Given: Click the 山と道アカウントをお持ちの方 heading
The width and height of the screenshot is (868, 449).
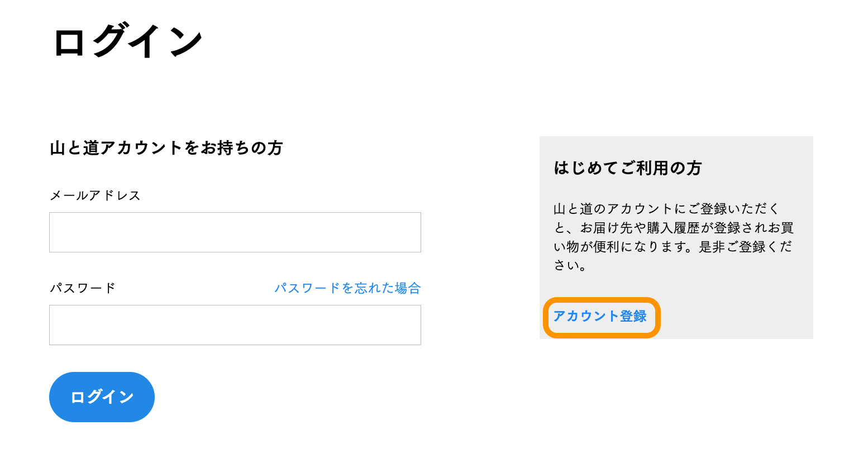Looking at the screenshot, I should click(x=166, y=148).
